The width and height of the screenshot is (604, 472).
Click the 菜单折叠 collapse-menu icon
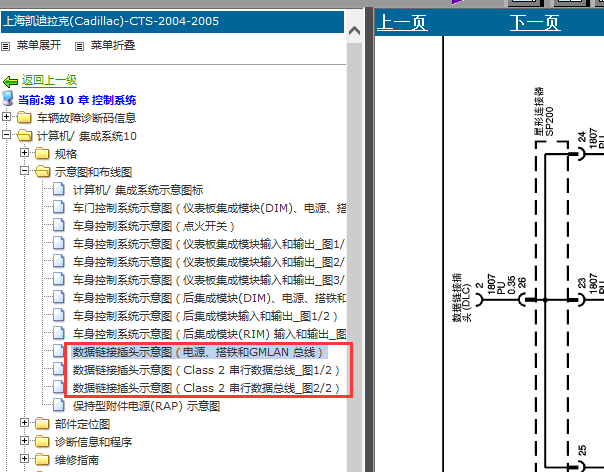click(79, 47)
